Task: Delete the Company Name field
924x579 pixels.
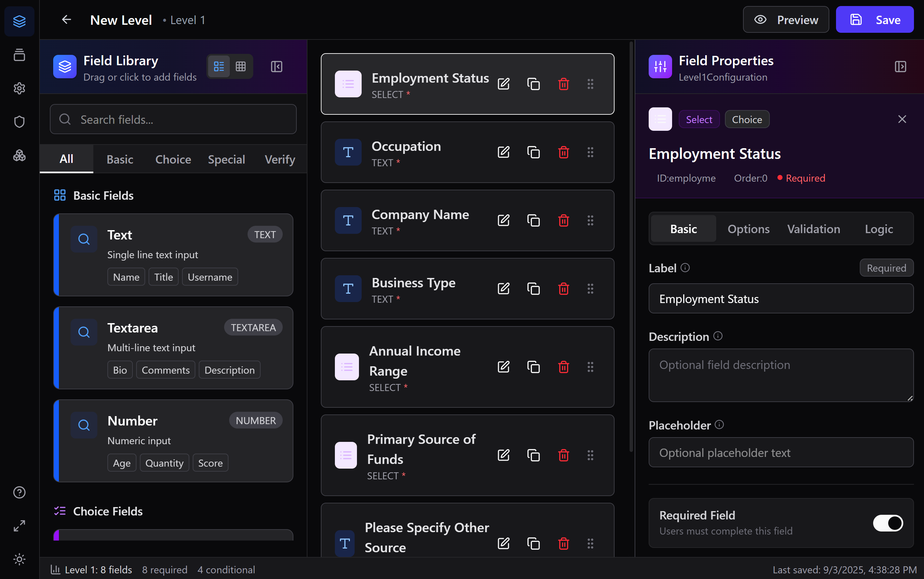Action: pyautogui.click(x=563, y=220)
